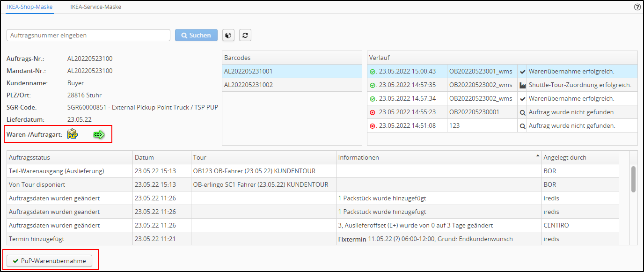Click the SGR-Code value SGR60000851
This screenshot has width=644, height=272.
143,107
